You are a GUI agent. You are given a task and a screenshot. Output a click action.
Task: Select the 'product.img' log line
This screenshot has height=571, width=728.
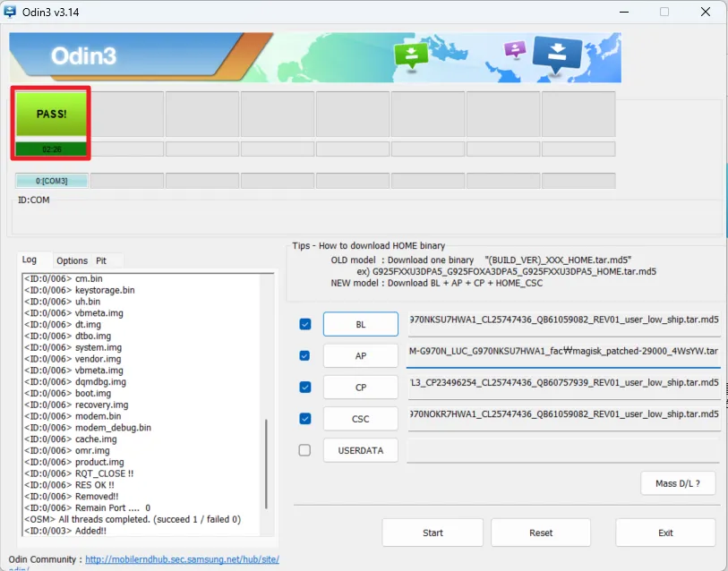coord(73,463)
